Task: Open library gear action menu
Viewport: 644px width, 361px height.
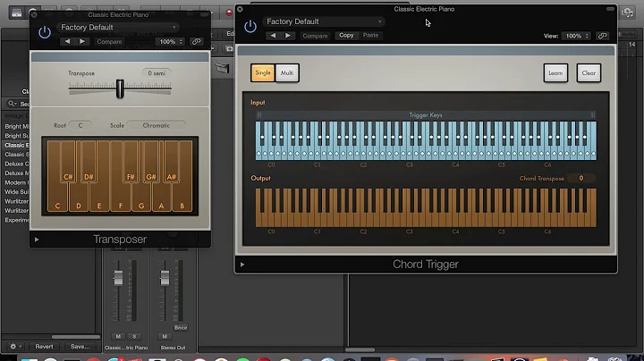Action: tap(15, 347)
